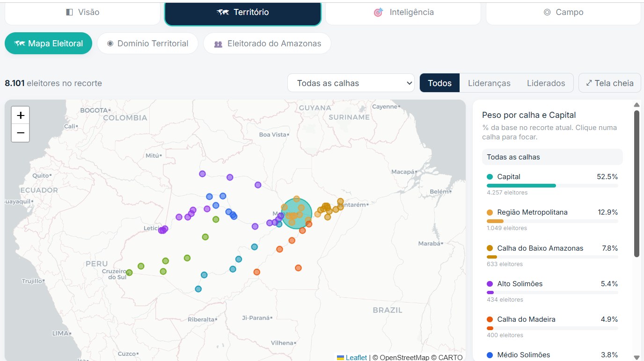Open Eleitorado do Amazonas sub-tab
644x361 pixels.
pos(267,43)
